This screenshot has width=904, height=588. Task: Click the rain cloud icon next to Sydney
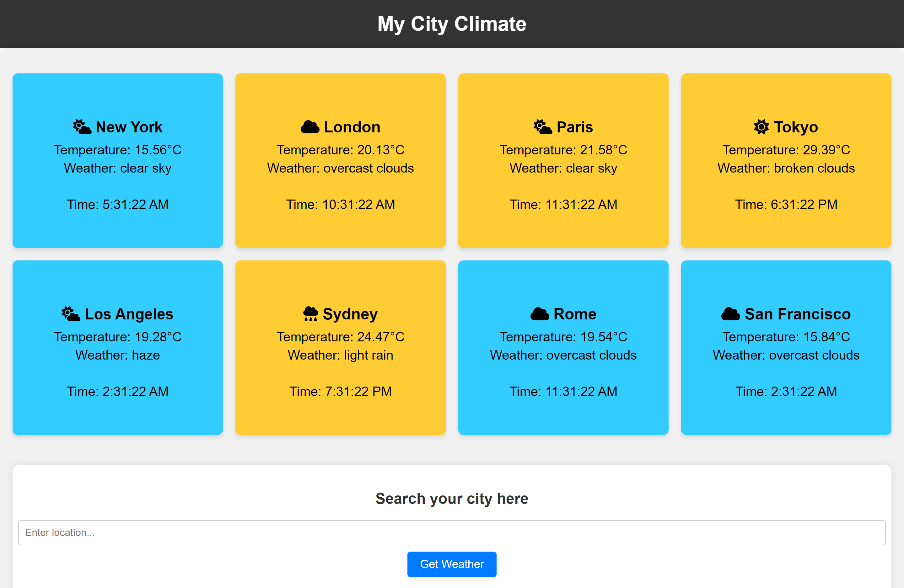click(310, 314)
